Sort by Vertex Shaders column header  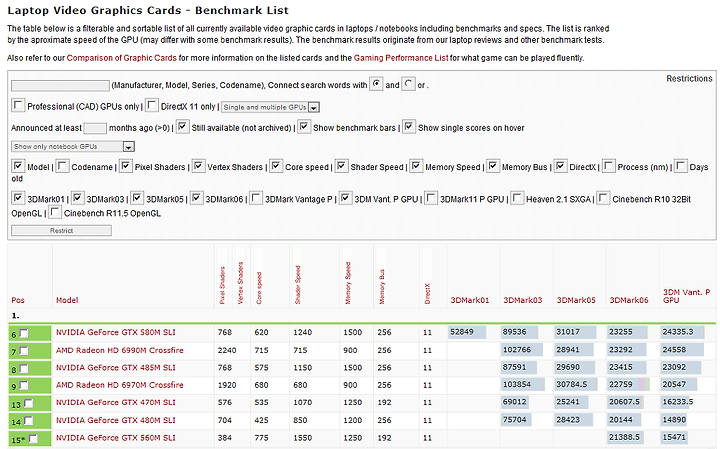tap(240, 283)
